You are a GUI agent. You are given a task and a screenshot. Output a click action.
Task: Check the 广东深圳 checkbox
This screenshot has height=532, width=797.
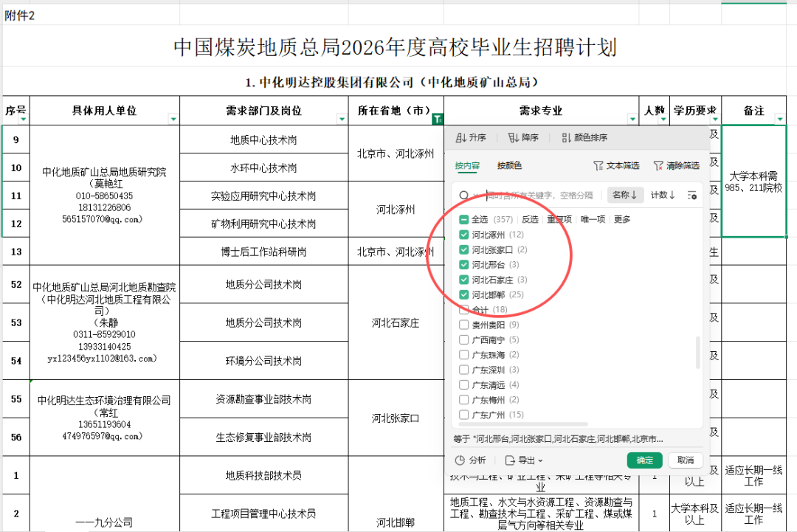(464, 370)
